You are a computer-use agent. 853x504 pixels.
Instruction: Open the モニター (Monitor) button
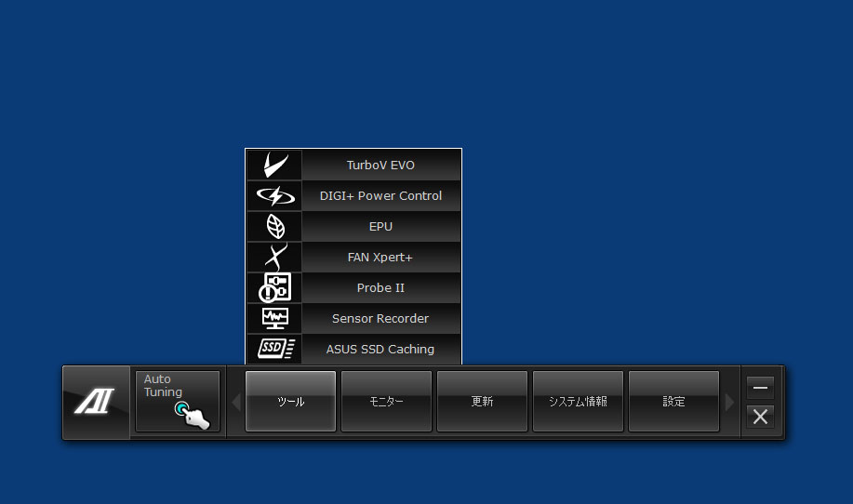[386, 401]
